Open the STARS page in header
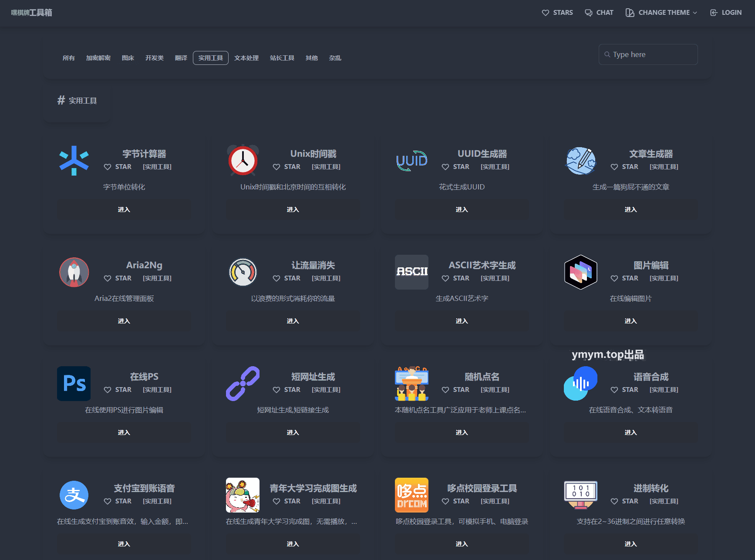This screenshot has height=560, width=755. pos(557,13)
